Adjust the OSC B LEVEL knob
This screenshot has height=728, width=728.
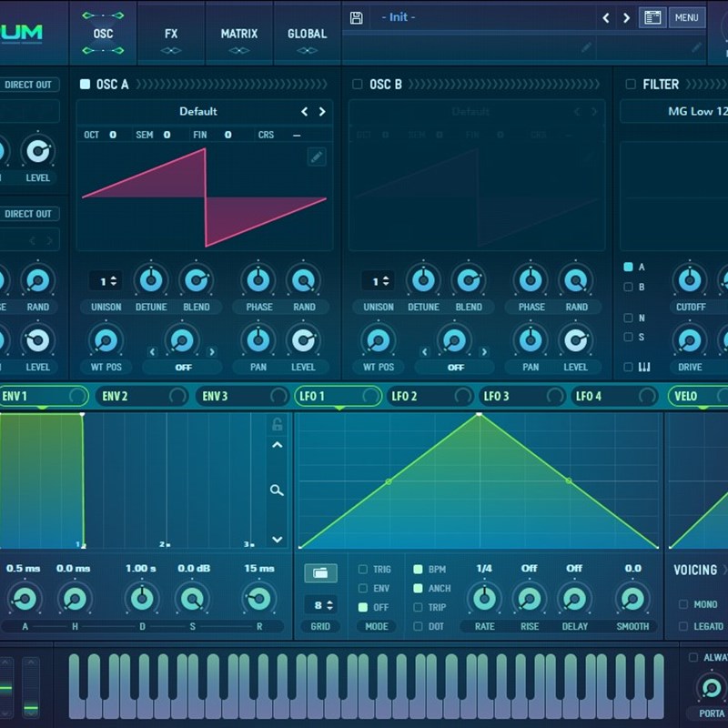[x=575, y=340]
